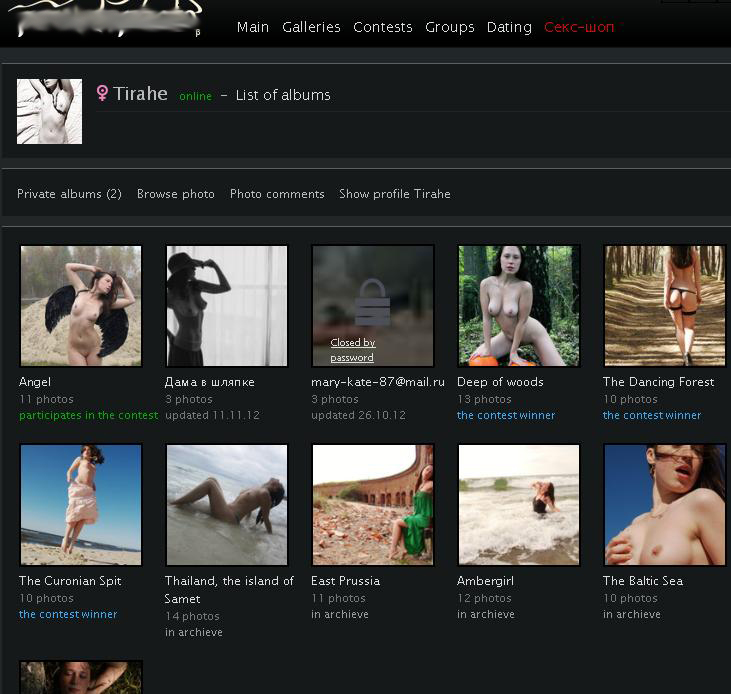Open Private albums (2)

69,194
